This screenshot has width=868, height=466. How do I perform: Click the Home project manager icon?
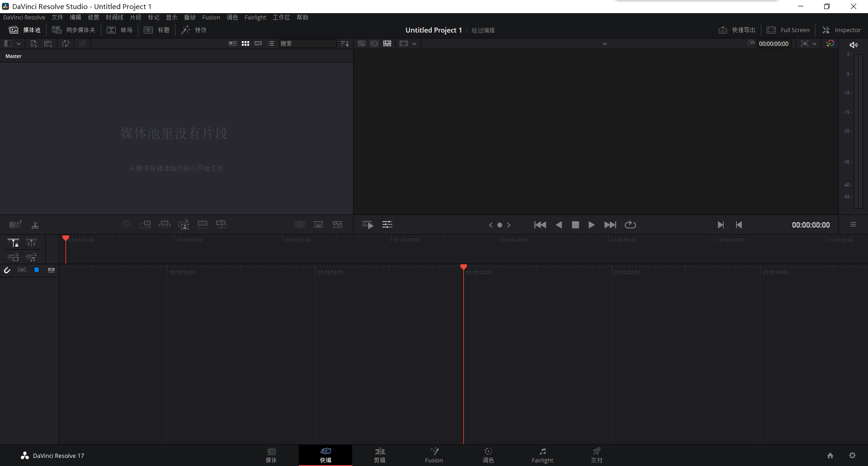830,456
